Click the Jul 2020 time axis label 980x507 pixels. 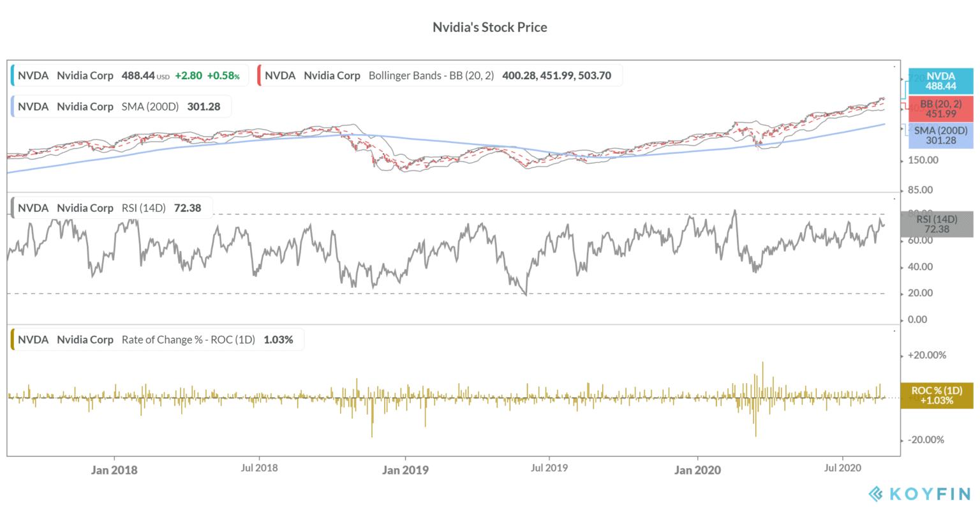(843, 467)
